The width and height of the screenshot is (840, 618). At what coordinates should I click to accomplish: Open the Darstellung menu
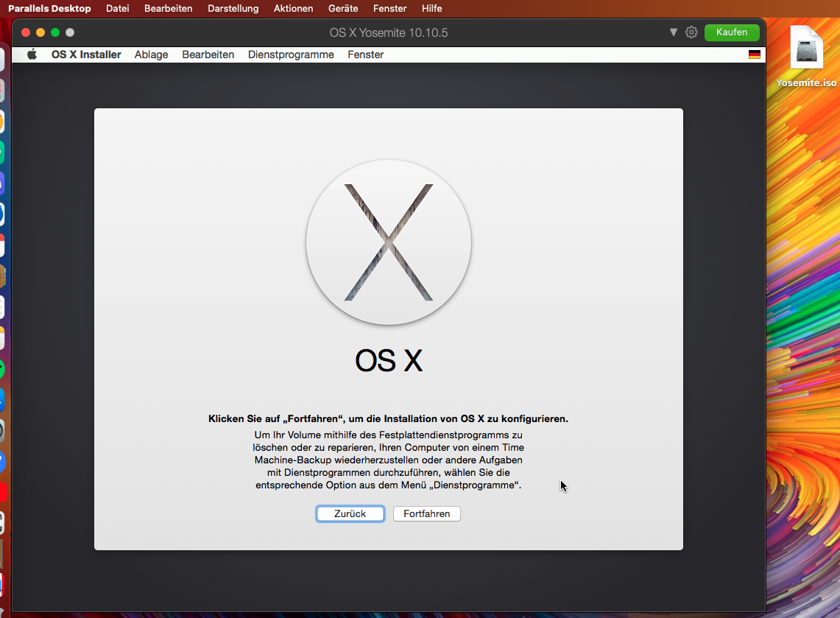[x=233, y=9]
